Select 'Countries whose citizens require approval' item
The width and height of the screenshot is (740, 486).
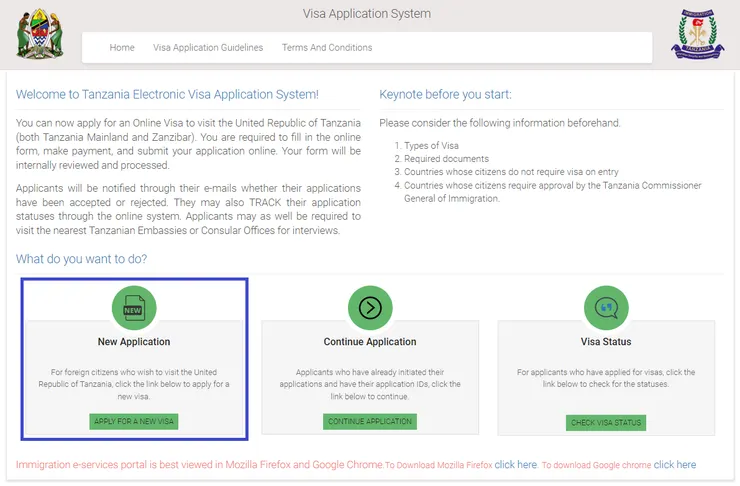[x=552, y=192]
